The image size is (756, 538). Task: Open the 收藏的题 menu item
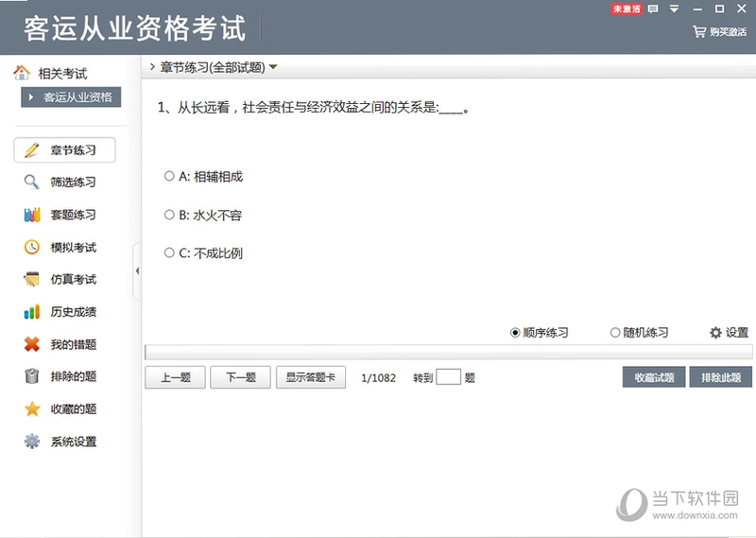tap(74, 408)
